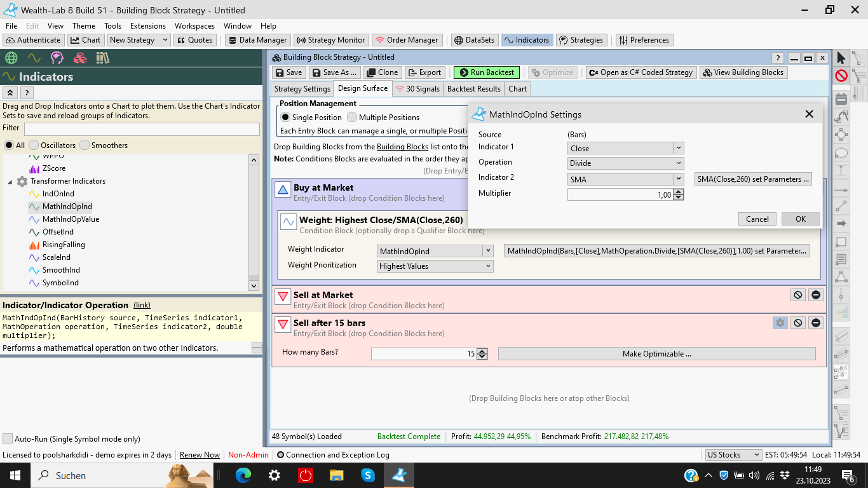Click the indicator Filter text field
The height and width of the screenshot is (488, 868).
pos(141,129)
